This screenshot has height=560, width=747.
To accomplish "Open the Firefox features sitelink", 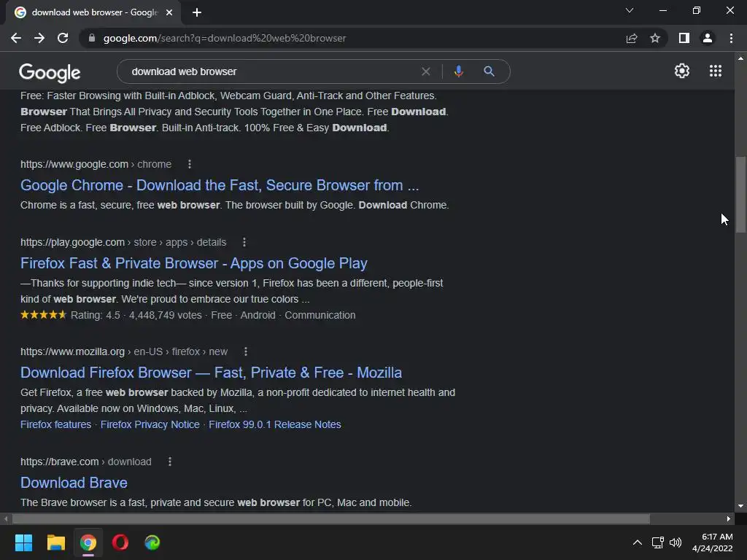I will click(55, 424).
